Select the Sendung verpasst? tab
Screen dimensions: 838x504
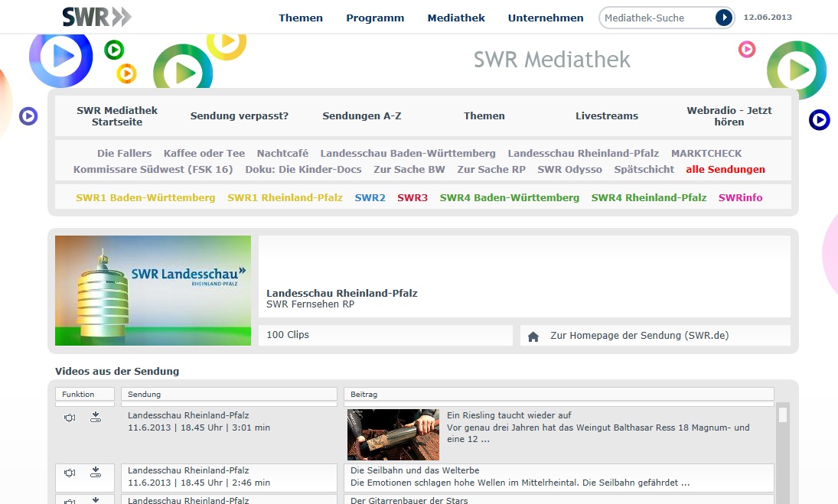tap(240, 115)
